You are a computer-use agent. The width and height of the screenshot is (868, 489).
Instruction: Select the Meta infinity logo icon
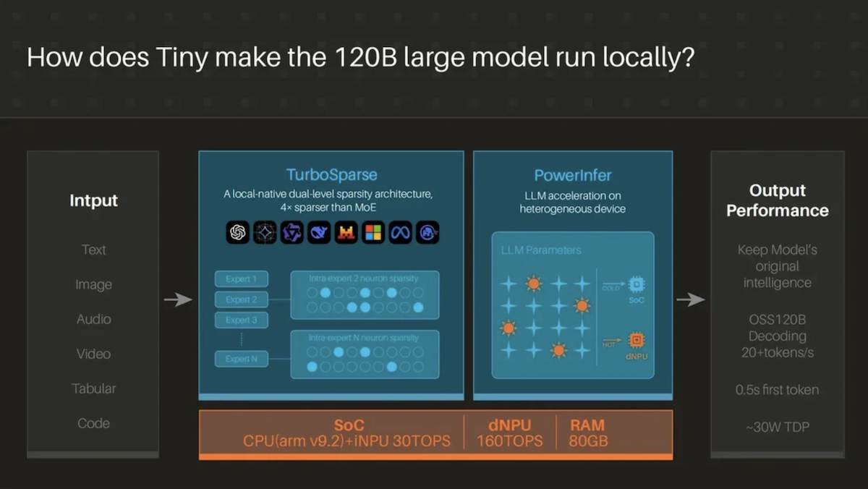pos(400,232)
